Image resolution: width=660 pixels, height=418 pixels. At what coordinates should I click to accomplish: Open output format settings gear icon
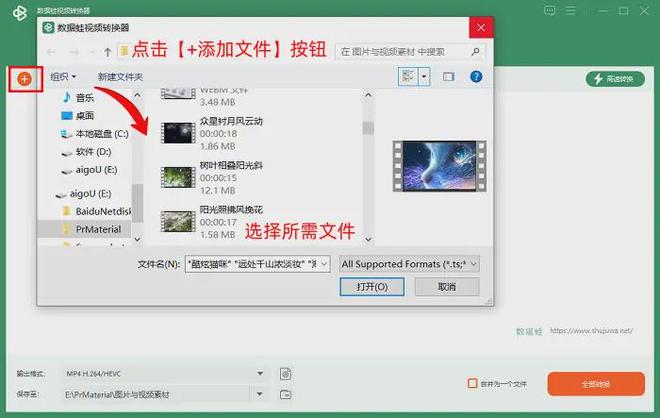coord(285,373)
